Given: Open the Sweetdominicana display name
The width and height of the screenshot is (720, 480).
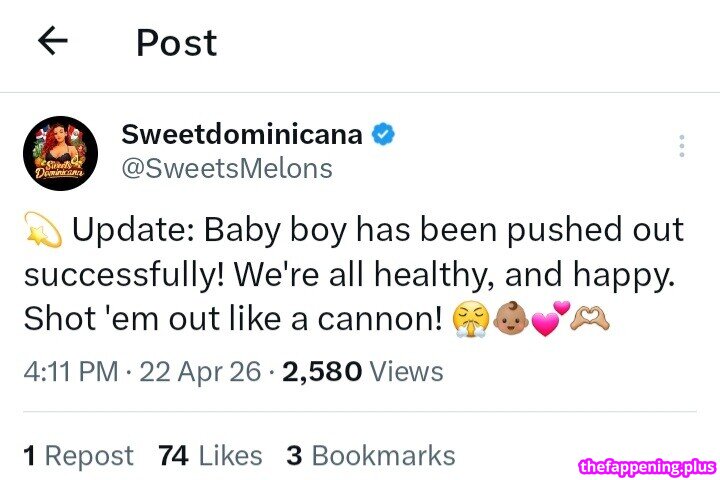Looking at the screenshot, I should point(241,133).
